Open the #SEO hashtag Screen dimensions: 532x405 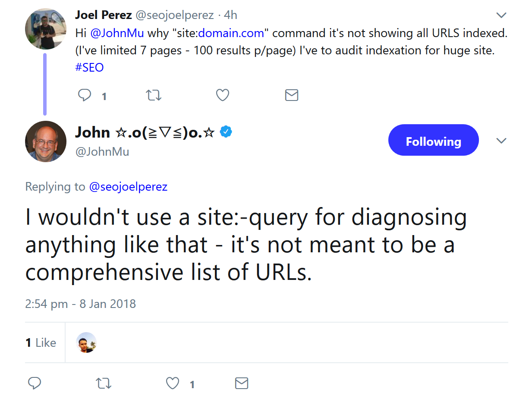point(89,67)
